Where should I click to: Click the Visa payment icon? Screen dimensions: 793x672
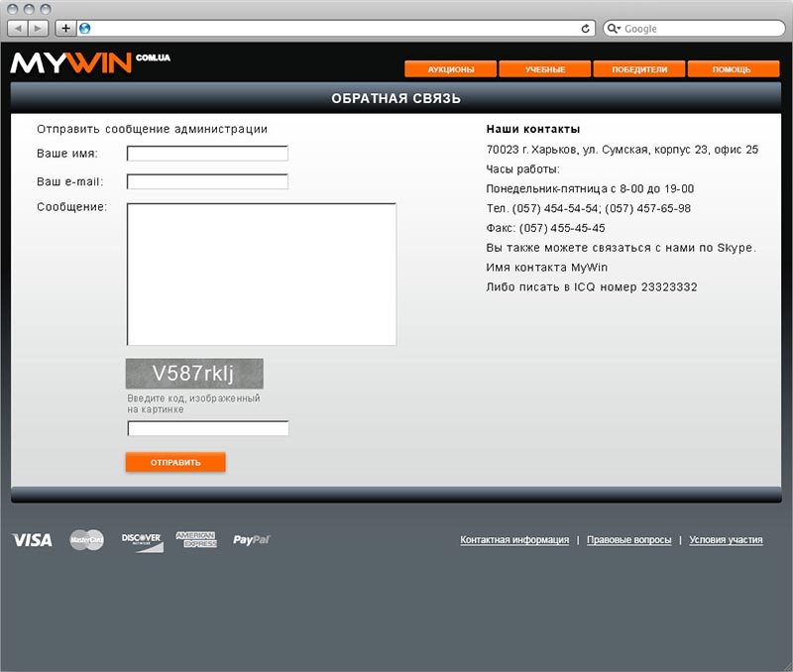coord(32,540)
